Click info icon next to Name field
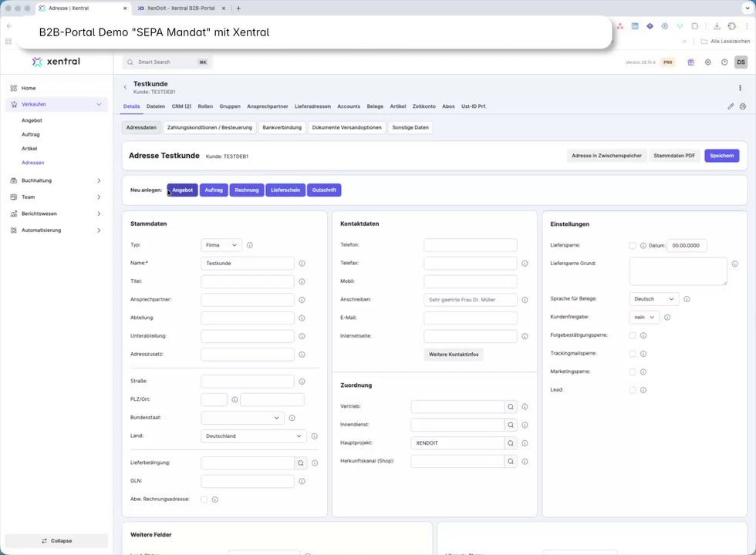Screen dimensions: 756x555 point(302,264)
